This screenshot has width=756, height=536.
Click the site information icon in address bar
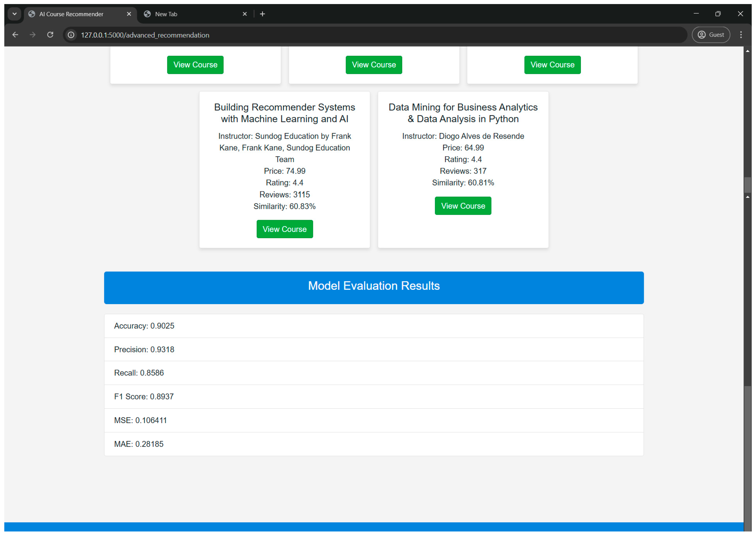[71, 35]
